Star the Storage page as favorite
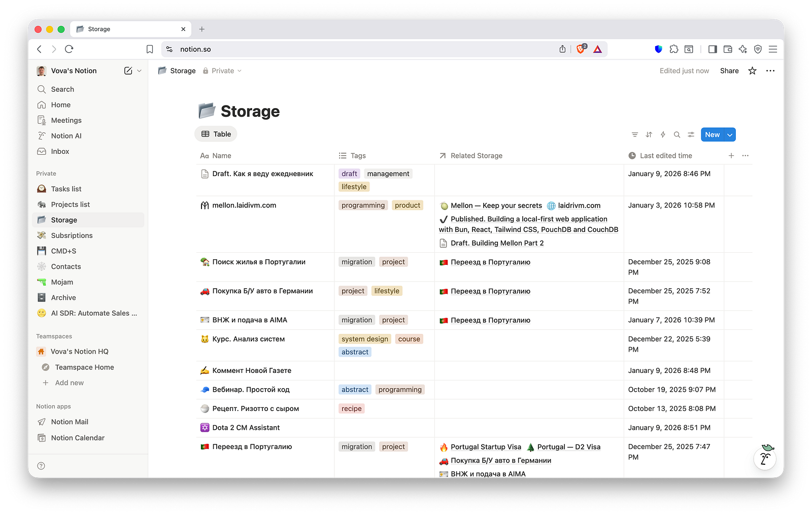The width and height of the screenshot is (812, 515). 752,71
